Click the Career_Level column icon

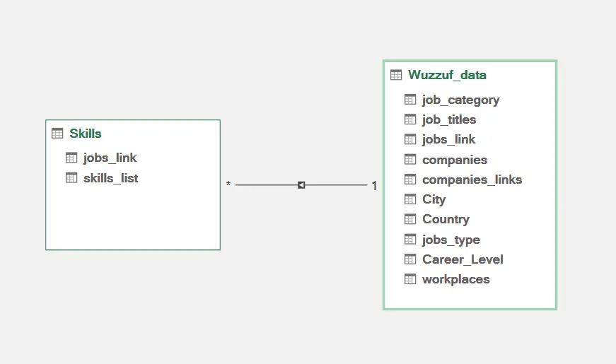point(410,259)
